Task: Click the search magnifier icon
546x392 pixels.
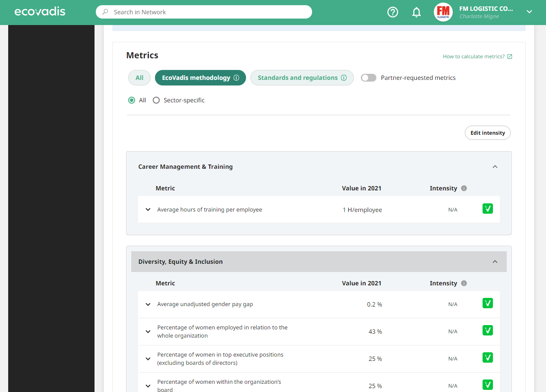Action: pos(105,12)
